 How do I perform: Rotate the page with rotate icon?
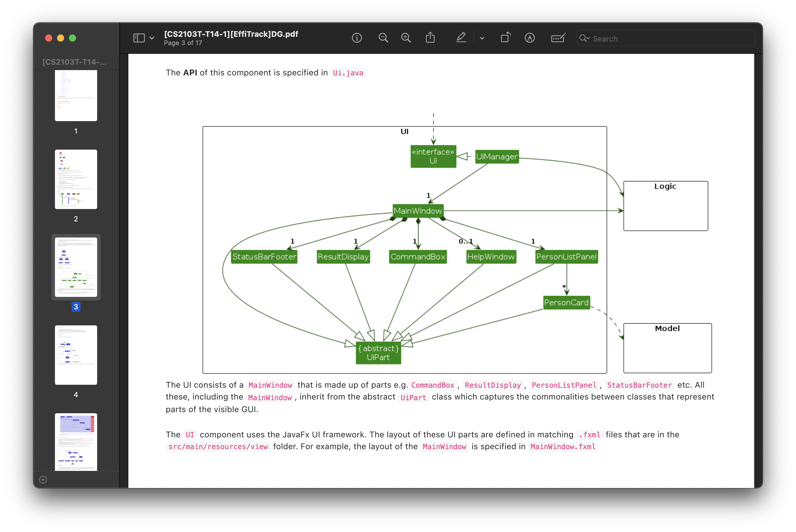click(x=506, y=38)
